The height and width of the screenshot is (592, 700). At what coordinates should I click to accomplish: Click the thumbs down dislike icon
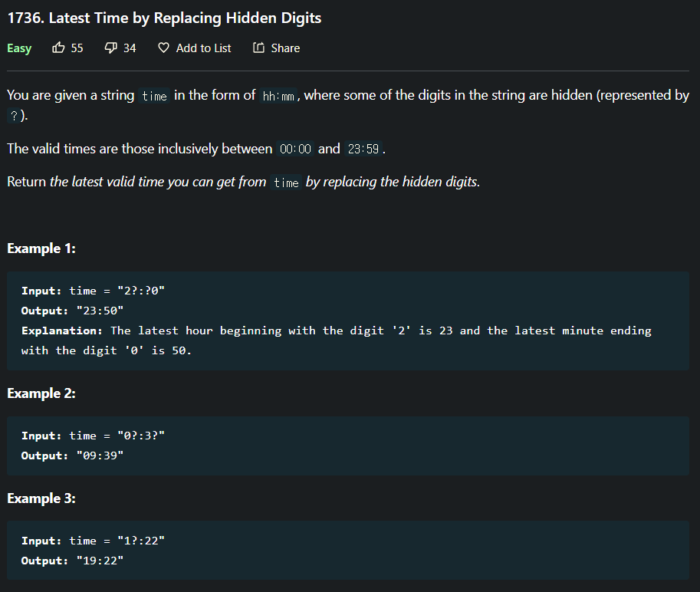pos(110,48)
